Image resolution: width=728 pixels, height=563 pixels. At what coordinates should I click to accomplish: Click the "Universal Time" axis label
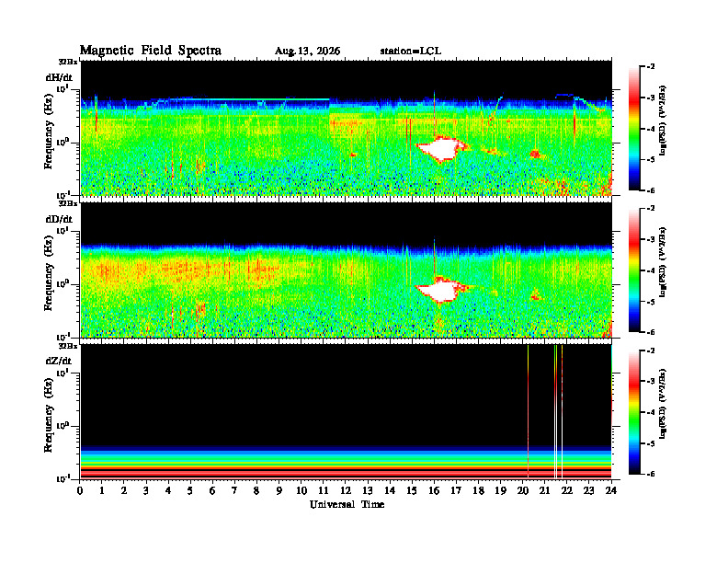347,504
